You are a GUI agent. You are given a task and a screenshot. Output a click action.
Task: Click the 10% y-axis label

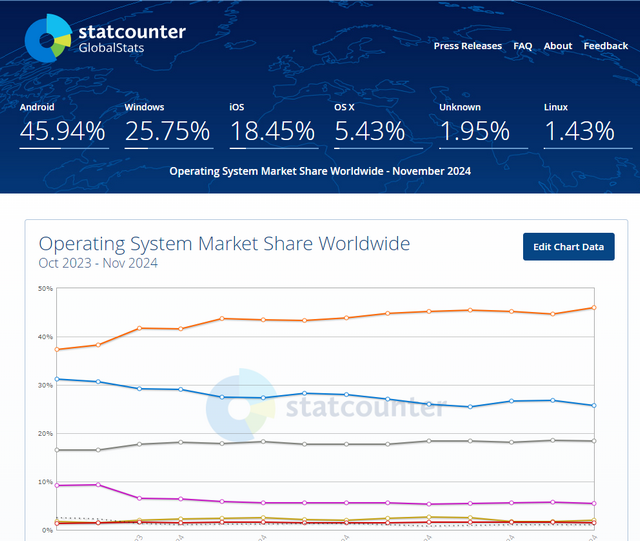coord(45,482)
